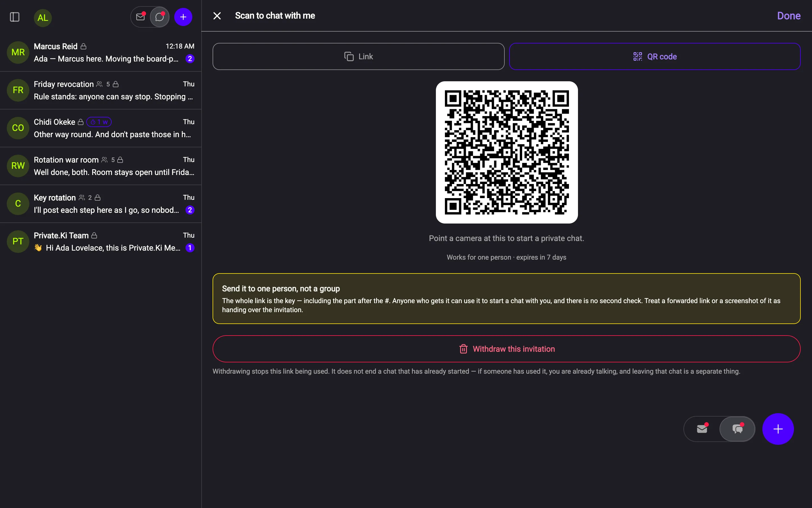Click the floating chat bubbles icon

coord(738,429)
